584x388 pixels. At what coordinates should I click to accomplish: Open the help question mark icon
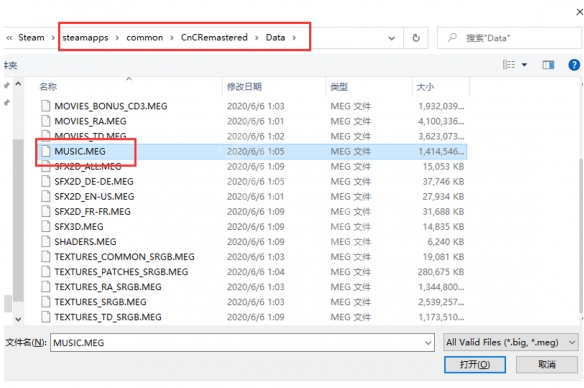[574, 65]
